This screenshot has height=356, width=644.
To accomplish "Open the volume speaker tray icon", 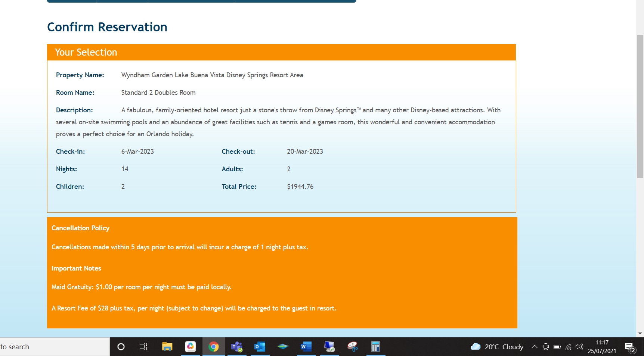I will pos(579,347).
